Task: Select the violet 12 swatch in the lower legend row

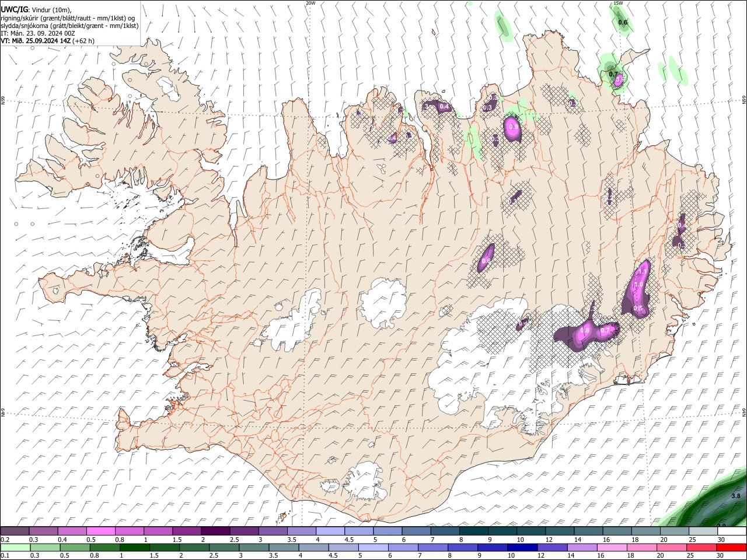Action: [551, 548]
